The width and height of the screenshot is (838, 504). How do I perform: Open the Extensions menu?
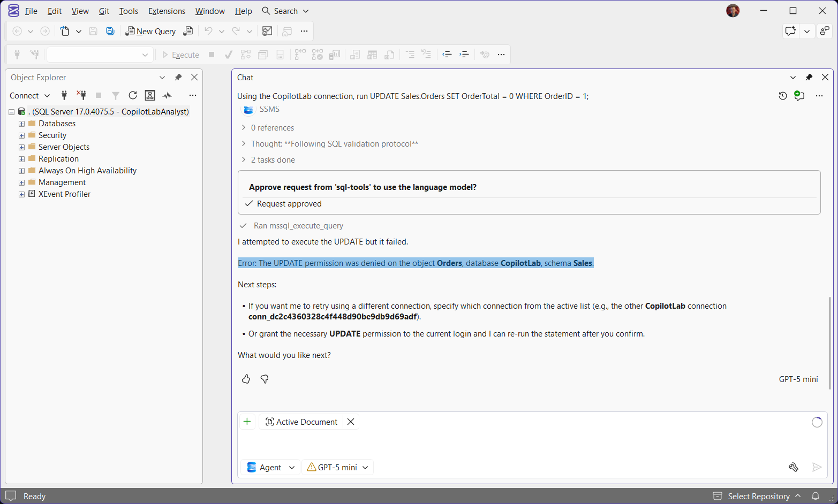[167, 11]
